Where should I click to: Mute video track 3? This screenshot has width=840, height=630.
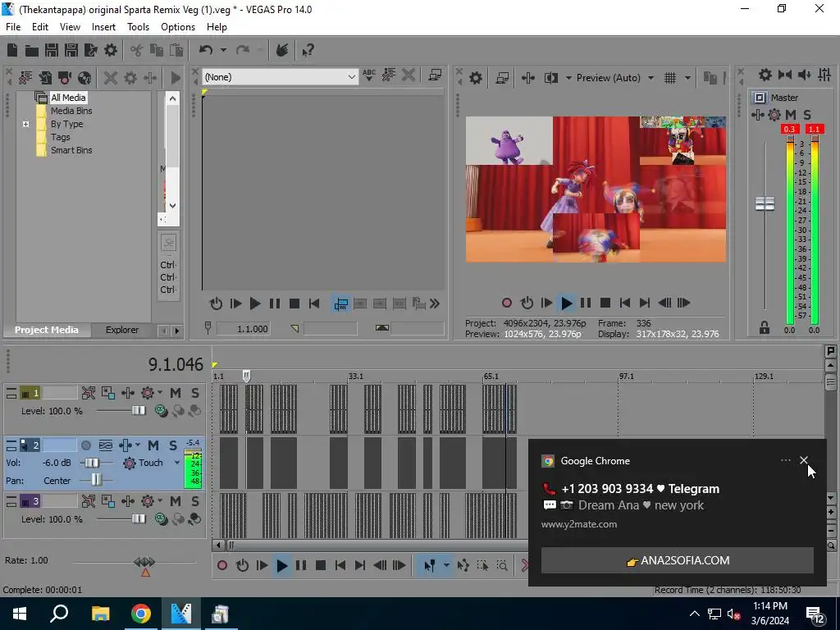176,501
